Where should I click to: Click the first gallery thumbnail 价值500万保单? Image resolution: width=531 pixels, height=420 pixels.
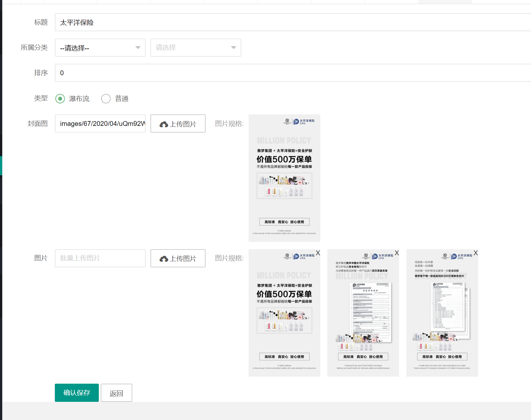click(284, 313)
